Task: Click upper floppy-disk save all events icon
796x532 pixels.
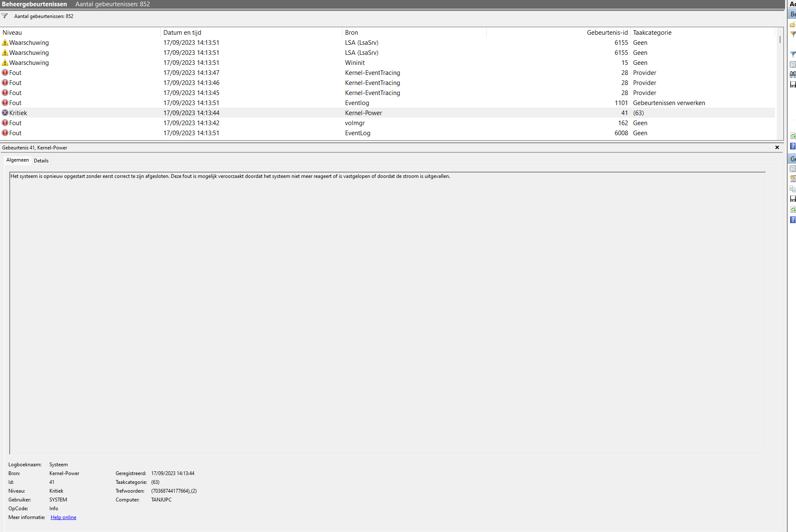Action: tap(792, 85)
